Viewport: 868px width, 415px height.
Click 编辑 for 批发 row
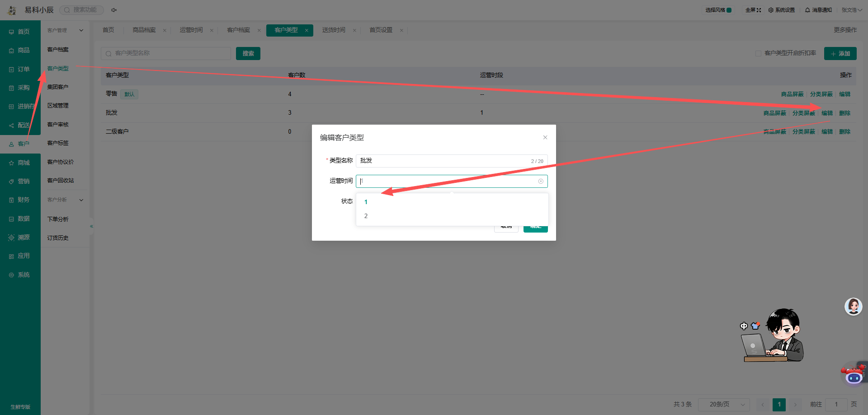coord(827,113)
